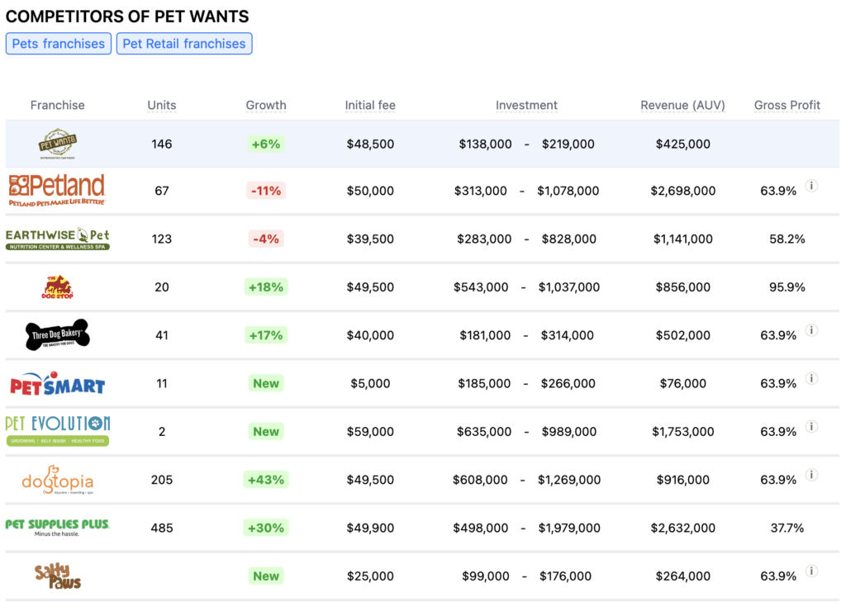Click the $48,500 initial fee
This screenshot has width=846, height=616.
coord(370,144)
